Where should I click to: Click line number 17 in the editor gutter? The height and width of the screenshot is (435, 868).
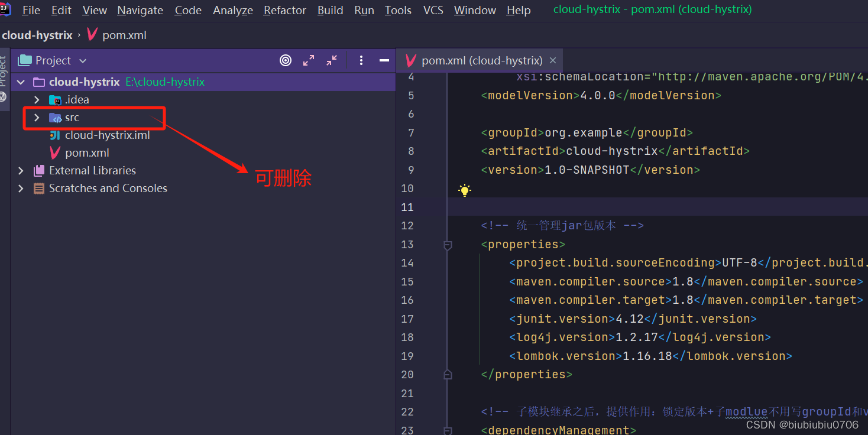(407, 318)
